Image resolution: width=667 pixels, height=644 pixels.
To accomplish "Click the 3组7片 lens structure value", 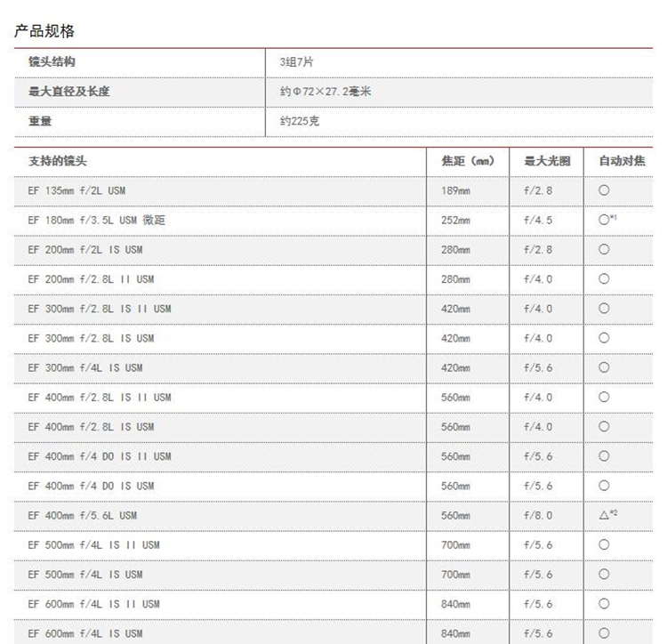I will [x=296, y=62].
